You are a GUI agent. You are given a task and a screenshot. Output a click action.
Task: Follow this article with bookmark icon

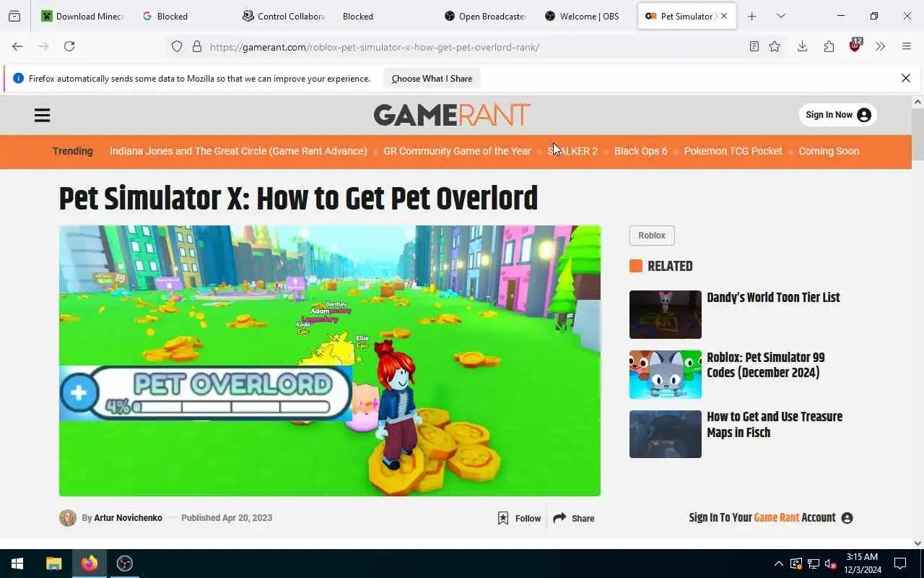click(519, 518)
